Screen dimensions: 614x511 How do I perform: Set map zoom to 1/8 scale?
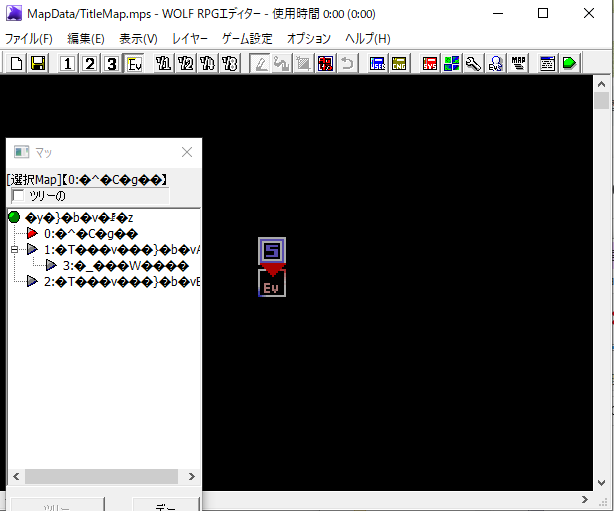tap(229, 63)
